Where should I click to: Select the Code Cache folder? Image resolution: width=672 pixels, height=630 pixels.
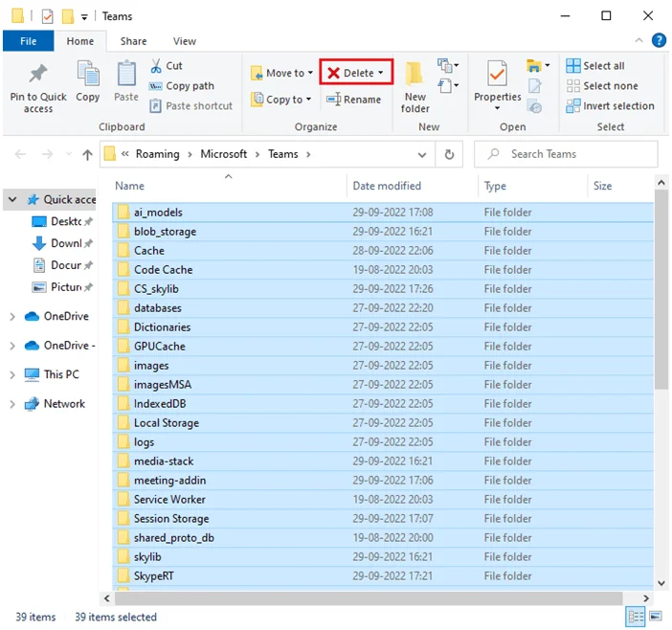point(383,270)
